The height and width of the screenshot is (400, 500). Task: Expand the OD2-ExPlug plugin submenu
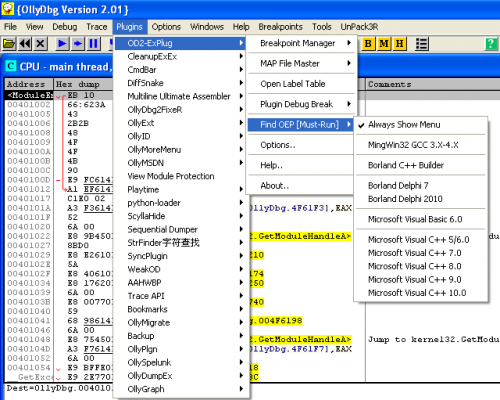[x=180, y=43]
